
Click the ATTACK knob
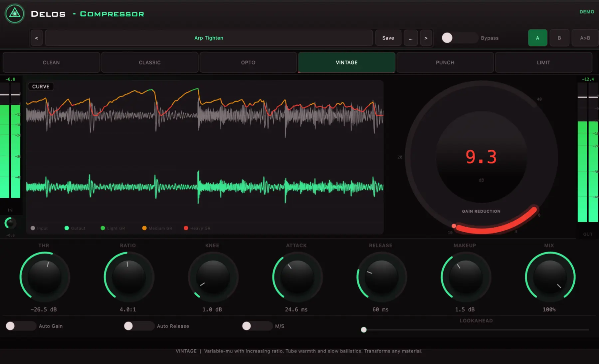point(297,277)
